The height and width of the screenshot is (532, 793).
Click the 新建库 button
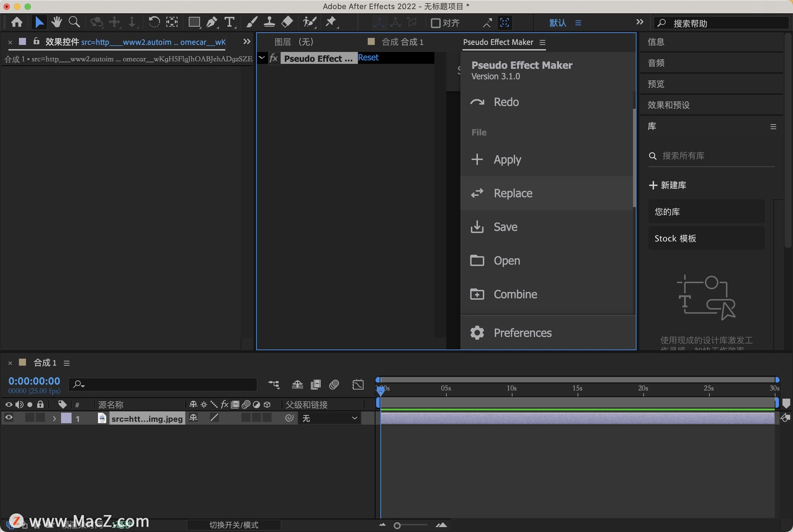click(668, 185)
